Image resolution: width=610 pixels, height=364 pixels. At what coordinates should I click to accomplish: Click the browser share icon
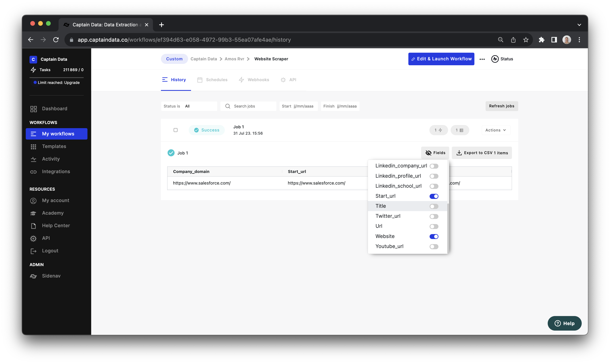(513, 40)
